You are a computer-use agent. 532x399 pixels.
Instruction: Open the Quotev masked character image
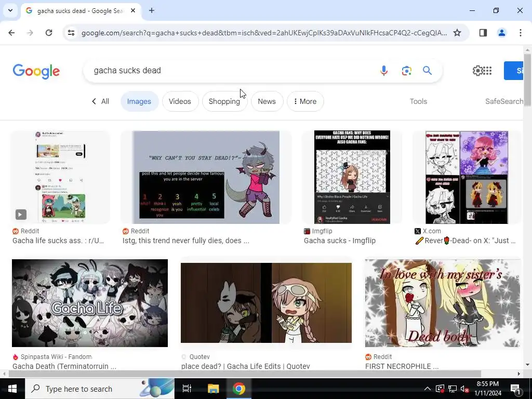click(x=266, y=303)
